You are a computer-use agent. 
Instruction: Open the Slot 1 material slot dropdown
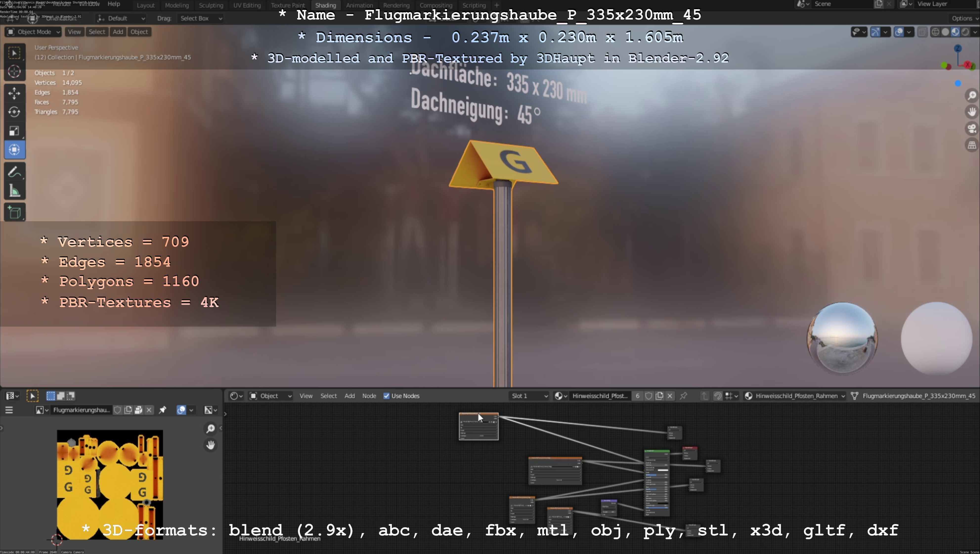coord(529,396)
